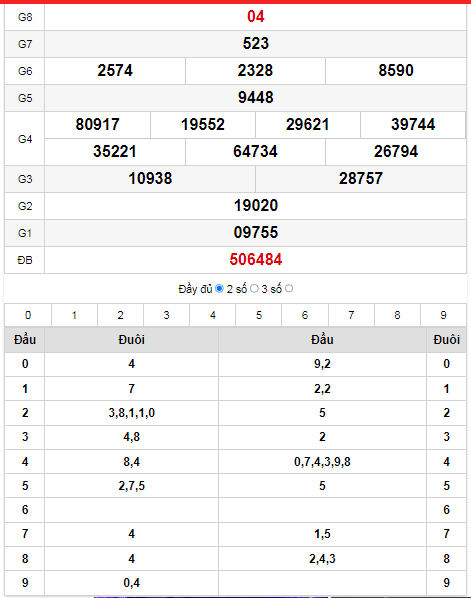
Task: Click the head values '1,5'
Action: (322, 534)
